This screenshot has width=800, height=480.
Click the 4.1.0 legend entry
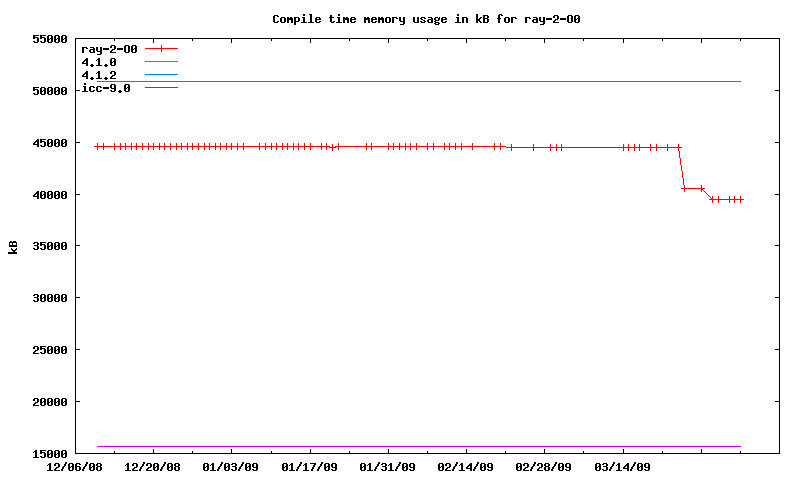coord(99,62)
